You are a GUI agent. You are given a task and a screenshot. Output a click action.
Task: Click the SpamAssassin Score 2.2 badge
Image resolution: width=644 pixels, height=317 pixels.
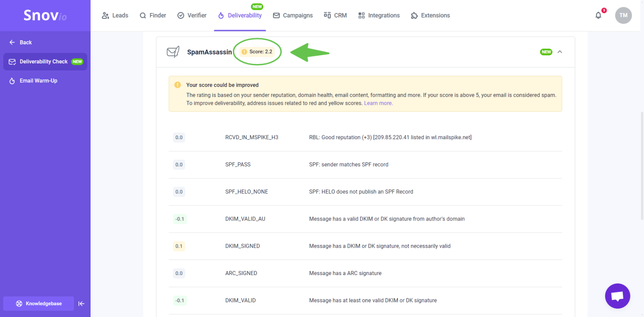[257, 52]
